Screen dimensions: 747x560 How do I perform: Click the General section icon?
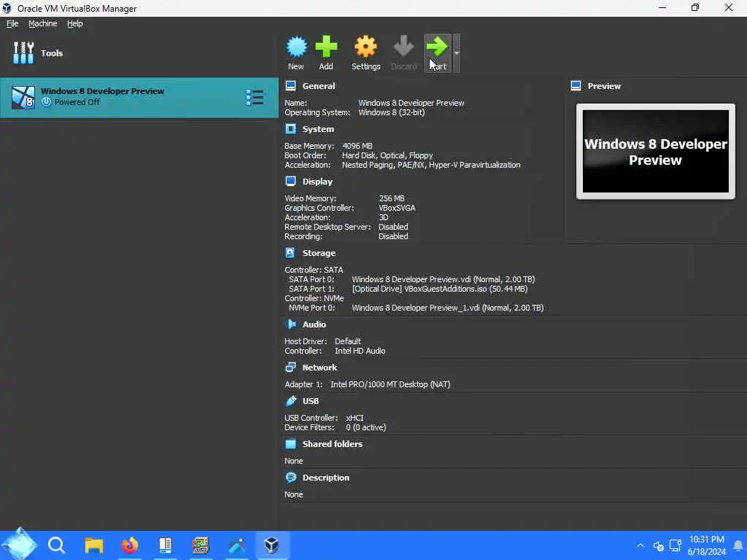tap(290, 86)
